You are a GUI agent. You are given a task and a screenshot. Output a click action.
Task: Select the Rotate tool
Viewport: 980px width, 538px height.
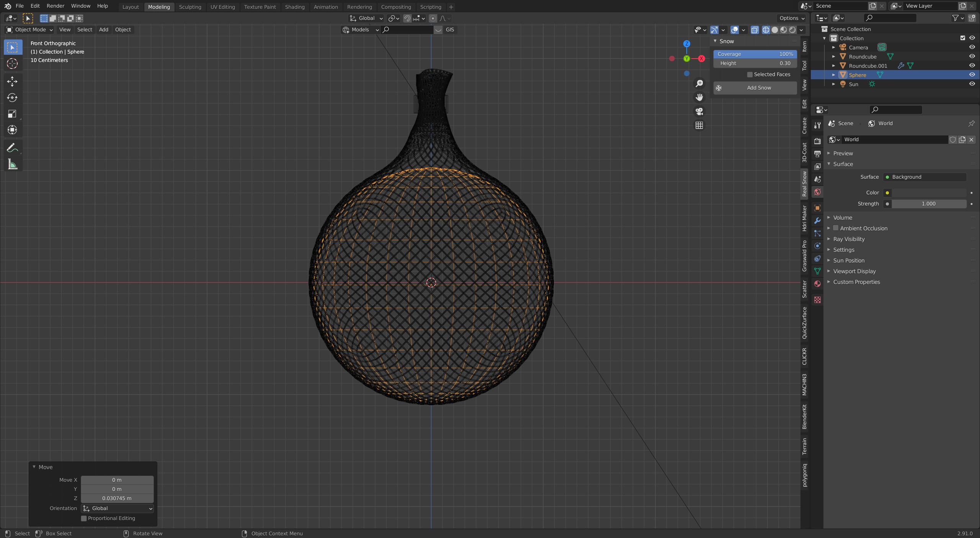coord(12,98)
